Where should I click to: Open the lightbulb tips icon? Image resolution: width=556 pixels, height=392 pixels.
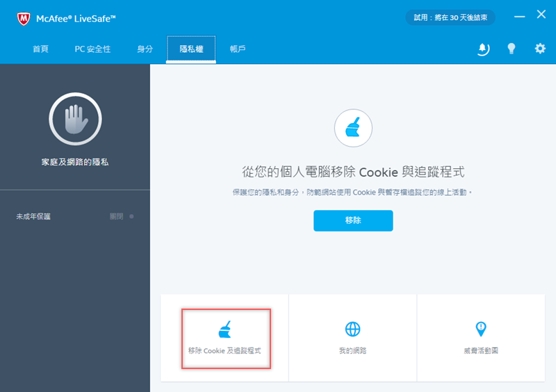[512, 49]
